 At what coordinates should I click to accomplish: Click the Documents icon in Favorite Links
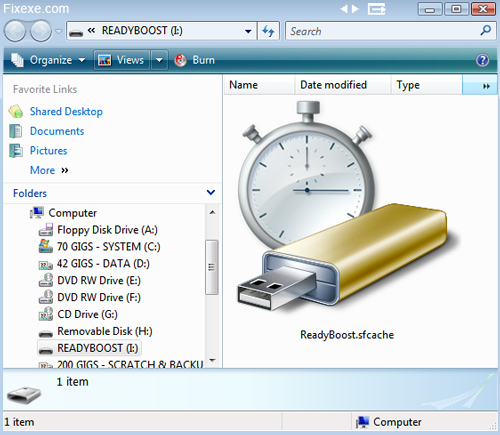click(16, 131)
